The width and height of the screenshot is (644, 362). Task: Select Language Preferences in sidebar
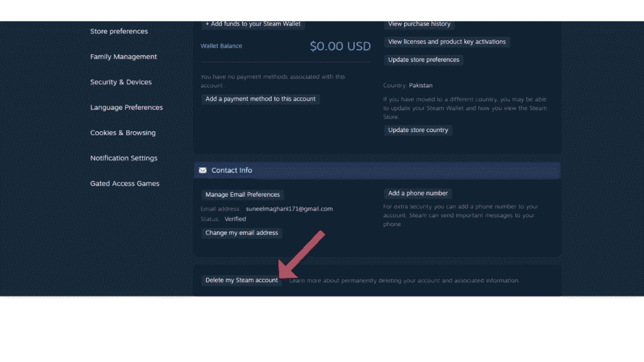(x=126, y=107)
